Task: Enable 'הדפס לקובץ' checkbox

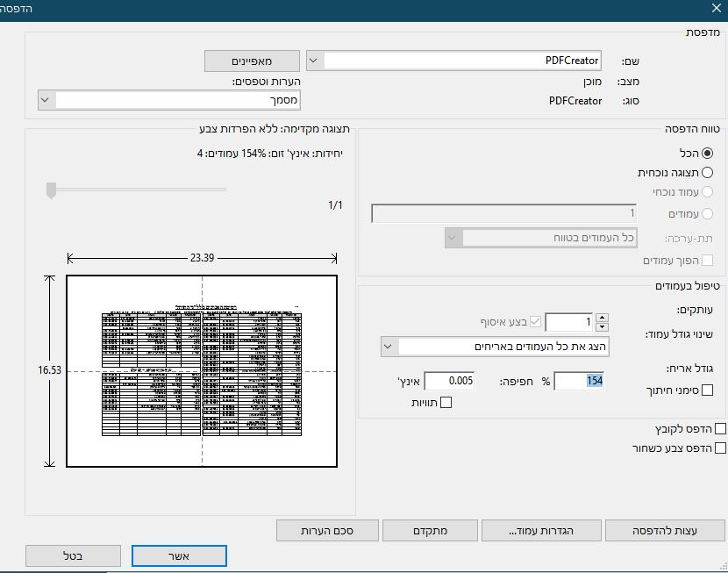Action: coord(721,429)
